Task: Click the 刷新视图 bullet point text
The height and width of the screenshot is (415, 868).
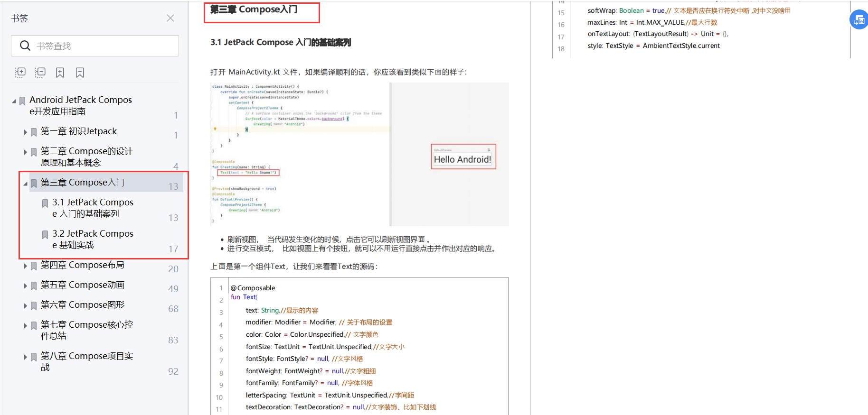Action: (329, 240)
